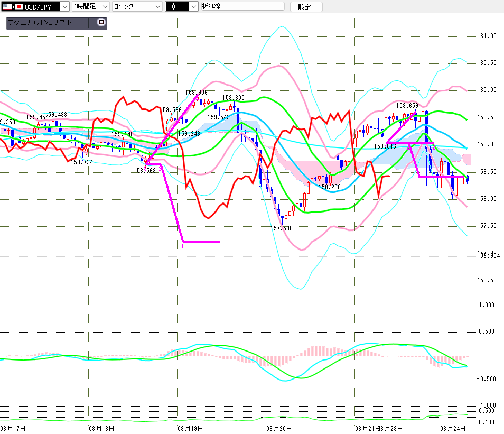Screen dimensions: 504x434
Task: Expand the 1時間足 timeframe dropdown
Action: point(104,6)
